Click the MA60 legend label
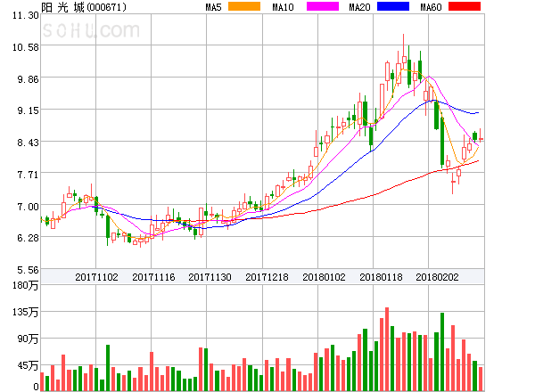This screenshot has height=392, width=535. [431, 7]
